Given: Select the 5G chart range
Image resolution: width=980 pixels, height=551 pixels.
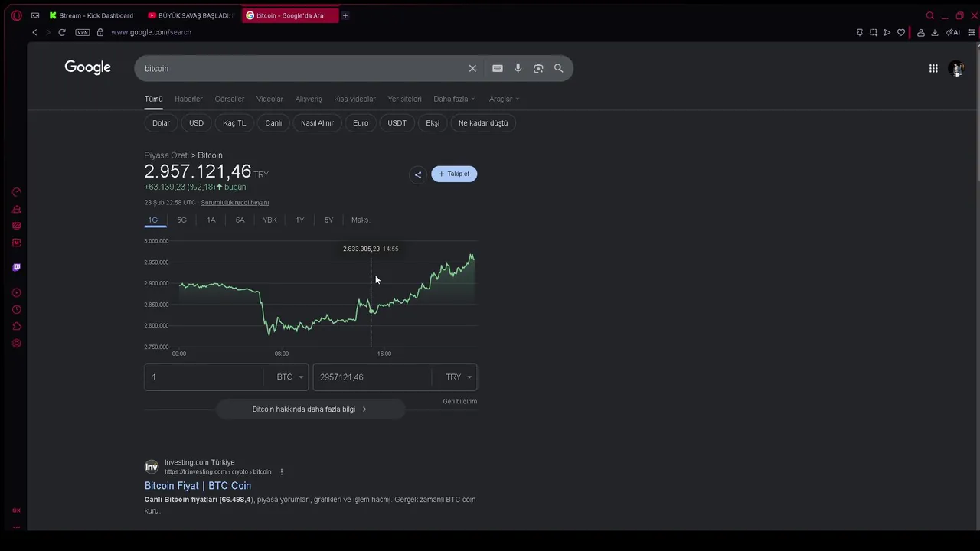Looking at the screenshot, I should 181,220.
